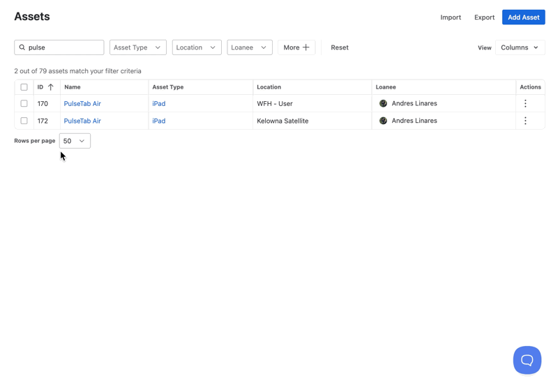Open the Asset Type filter dropdown

(x=137, y=47)
